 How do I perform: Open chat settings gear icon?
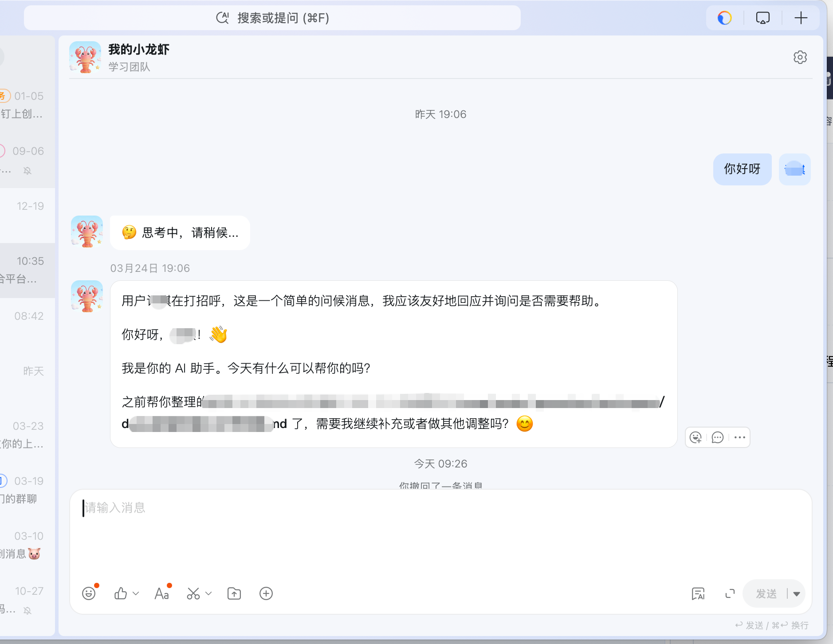800,58
